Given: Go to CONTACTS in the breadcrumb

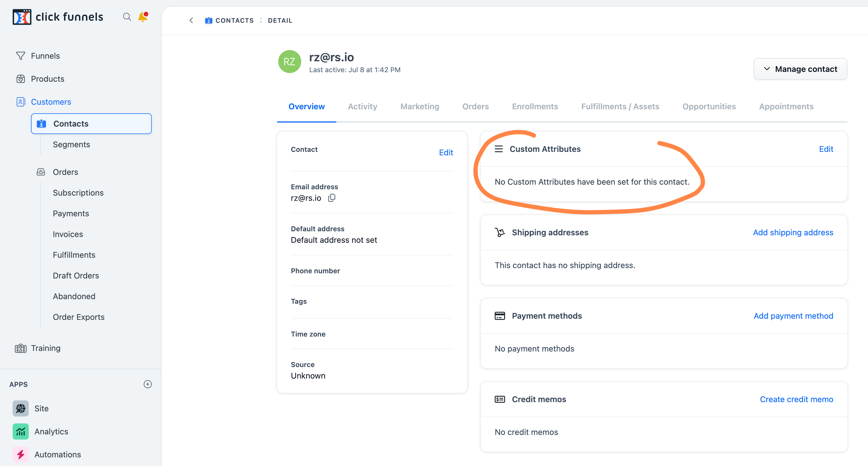Looking at the screenshot, I should (235, 21).
